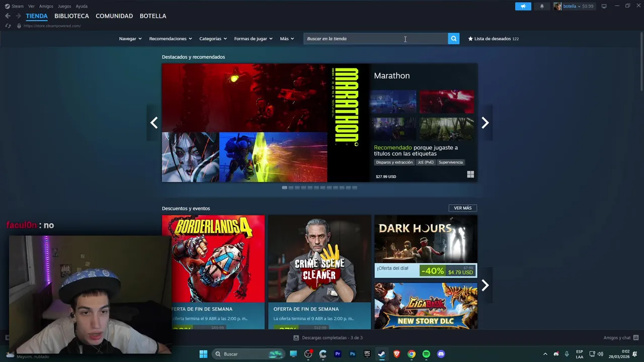
Task: Open Spotify from the taskbar
Action: point(426,354)
